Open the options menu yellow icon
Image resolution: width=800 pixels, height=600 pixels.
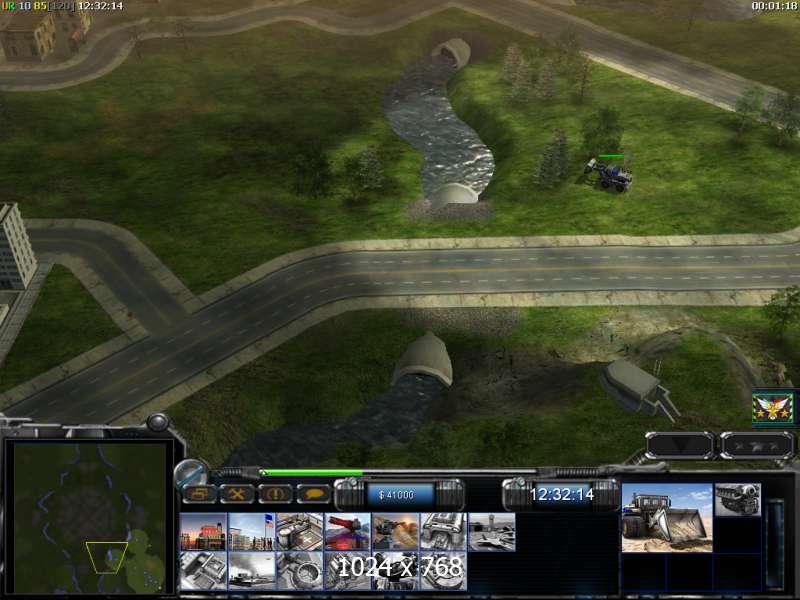pyautogui.click(x=199, y=494)
